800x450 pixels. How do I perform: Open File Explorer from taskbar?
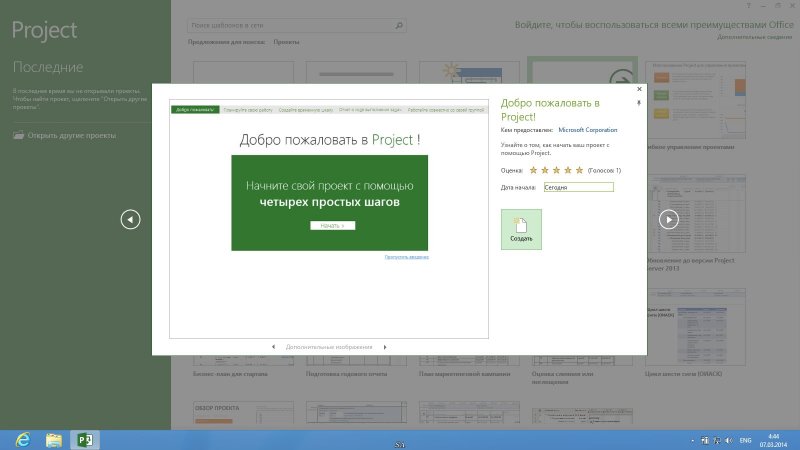tap(54, 440)
